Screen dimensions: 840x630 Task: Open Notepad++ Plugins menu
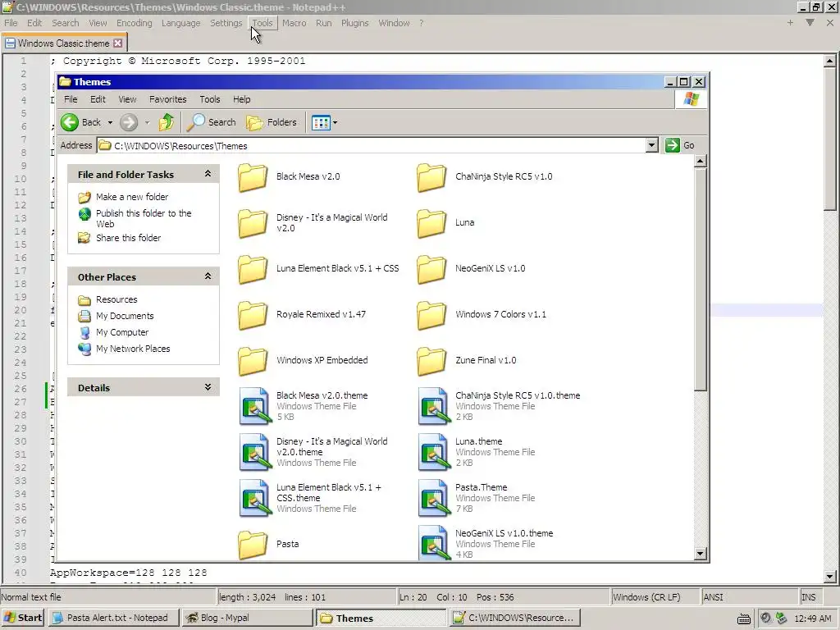pos(354,23)
